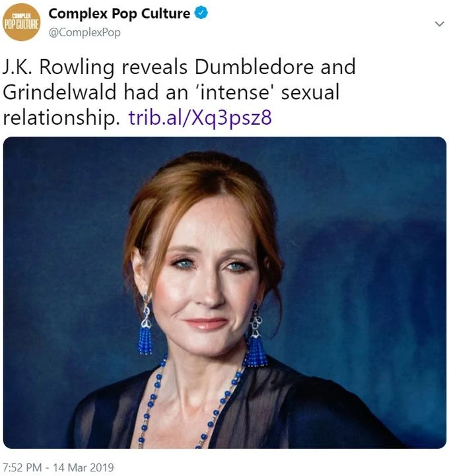Click the blue verified badge checkmark
Screen dimensions: 449x476
click(201, 13)
